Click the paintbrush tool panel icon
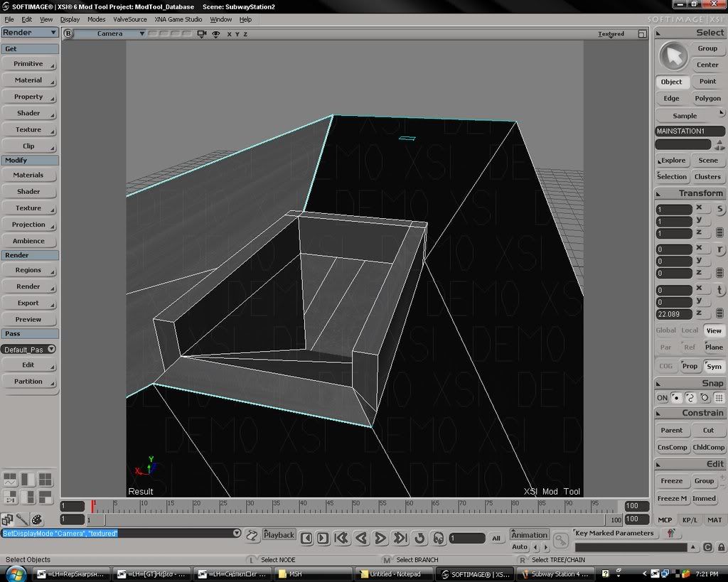This screenshot has width=728, height=582. (x=22, y=519)
